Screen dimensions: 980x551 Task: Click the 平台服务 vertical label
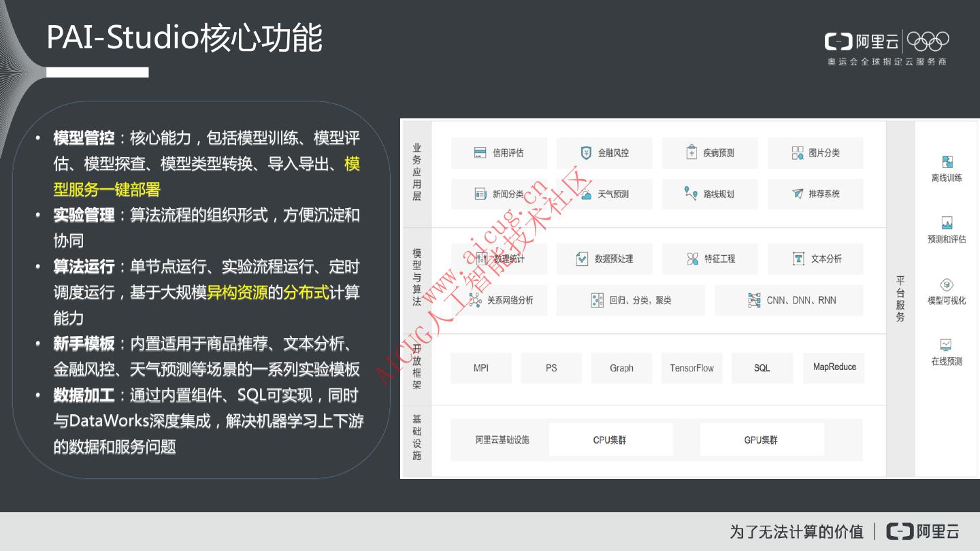pyautogui.click(x=900, y=299)
